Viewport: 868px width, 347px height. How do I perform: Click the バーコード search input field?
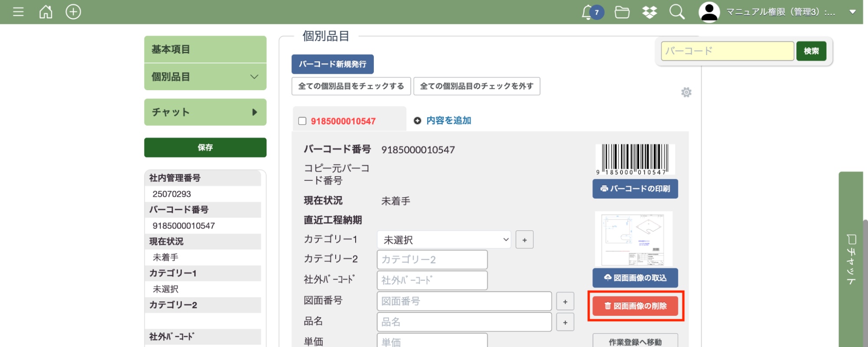click(727, 51)
